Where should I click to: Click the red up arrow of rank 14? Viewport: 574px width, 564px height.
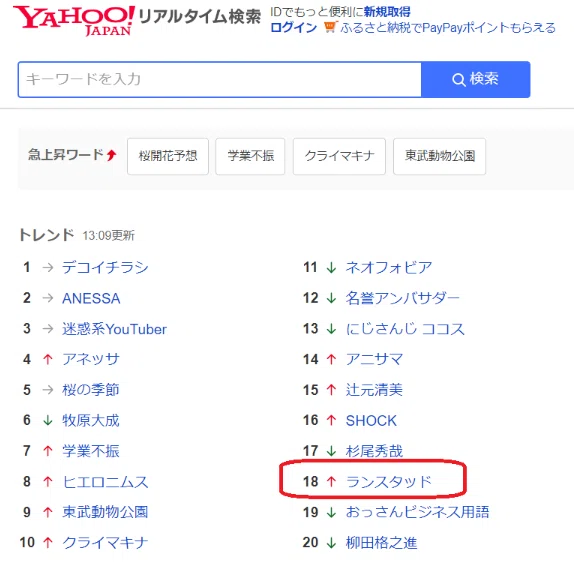tap(331, 359)
